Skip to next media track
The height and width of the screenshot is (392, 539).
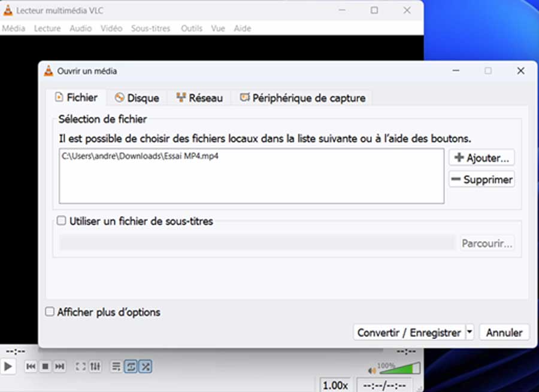(59, 367)
